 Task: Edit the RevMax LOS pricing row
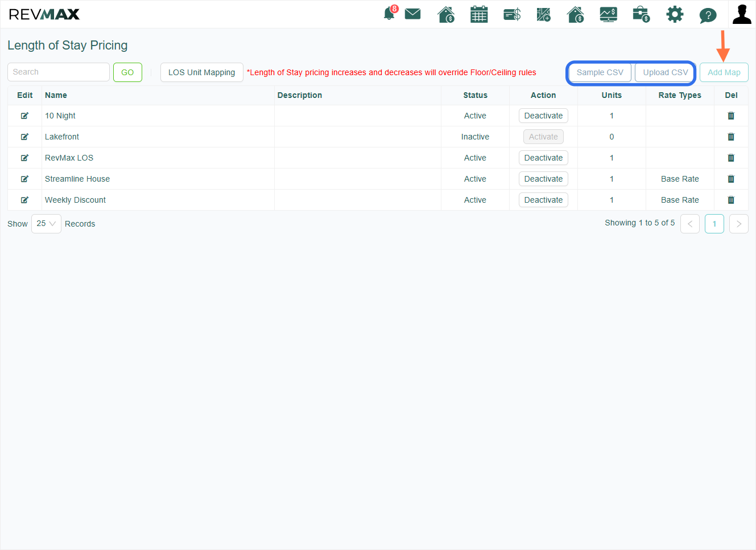pos(24,158)
